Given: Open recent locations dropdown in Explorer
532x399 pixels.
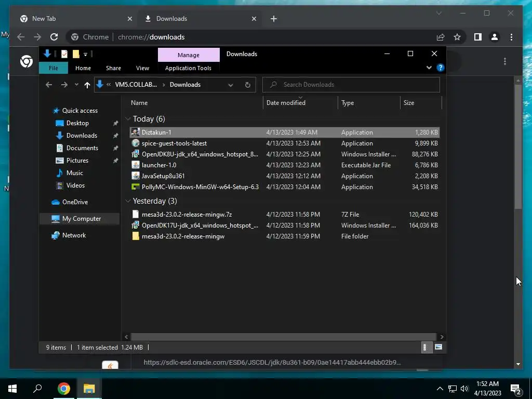Looking at the screenshot, I should click(x=76, y=85).
